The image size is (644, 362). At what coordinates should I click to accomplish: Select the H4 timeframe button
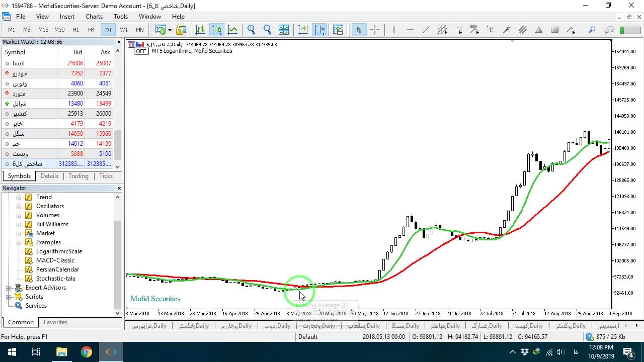click(91, 30)
